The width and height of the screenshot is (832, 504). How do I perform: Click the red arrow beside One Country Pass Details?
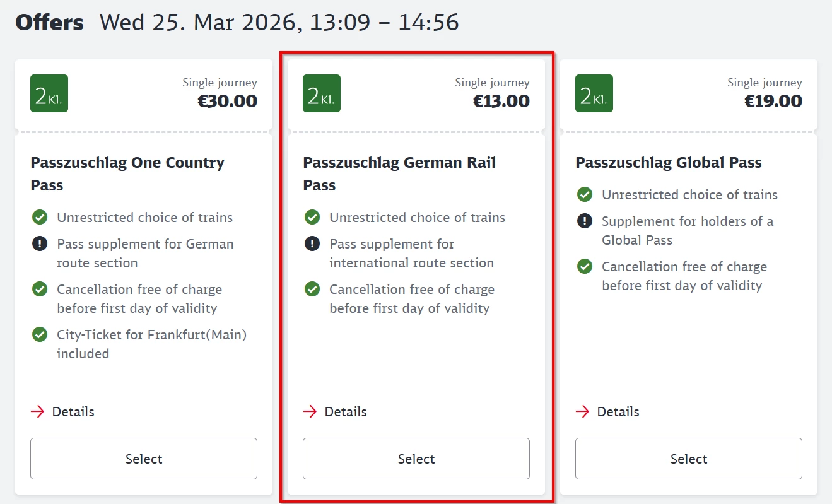coord(38,412)
